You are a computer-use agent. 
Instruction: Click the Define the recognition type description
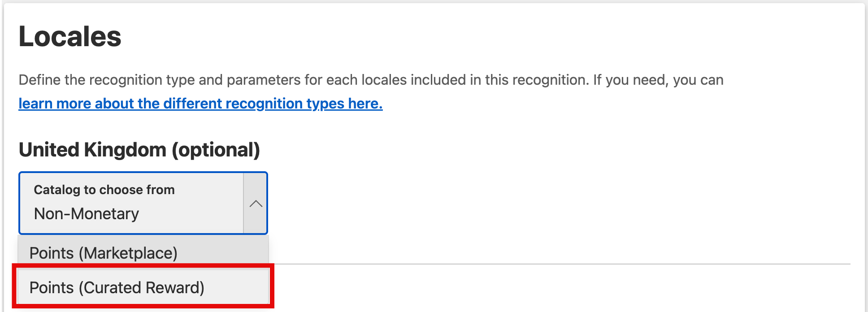click(x=371, y=80)
